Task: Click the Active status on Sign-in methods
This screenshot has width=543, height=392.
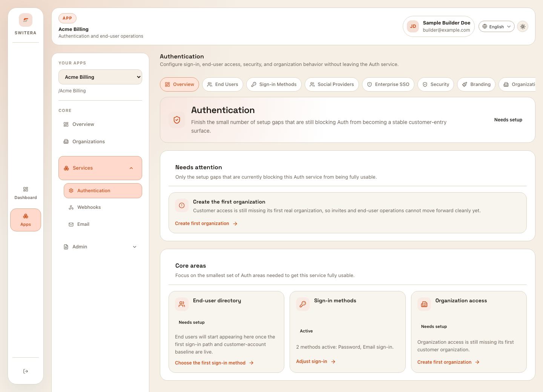Action: click(x=306, y=331)
